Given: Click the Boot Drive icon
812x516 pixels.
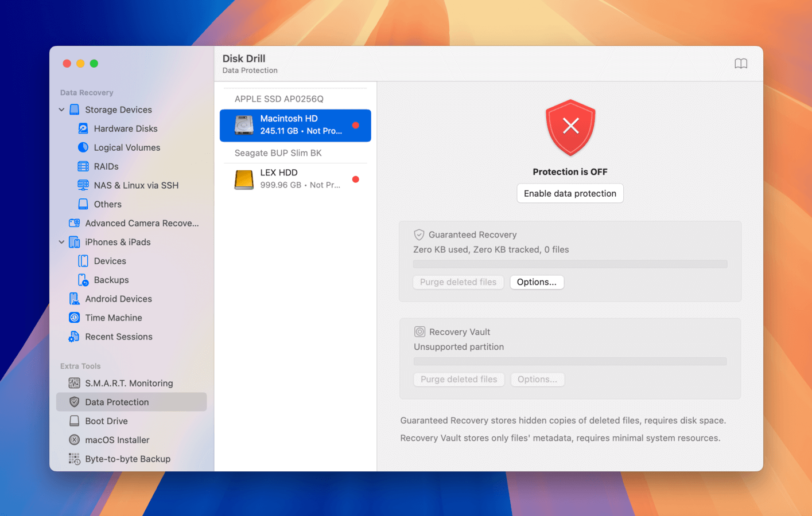Looking at the screenshot, I should pyautogui.click(x=75, y=421).
